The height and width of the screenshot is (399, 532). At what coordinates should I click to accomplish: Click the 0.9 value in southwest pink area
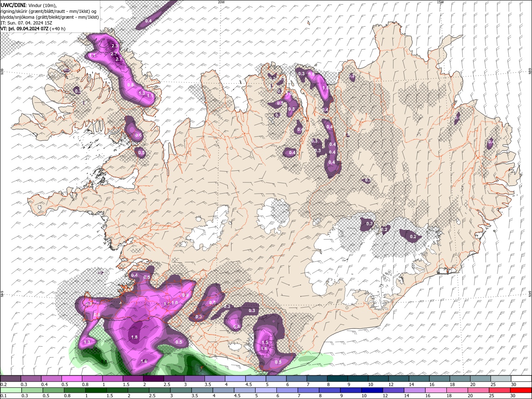[185, 295]
